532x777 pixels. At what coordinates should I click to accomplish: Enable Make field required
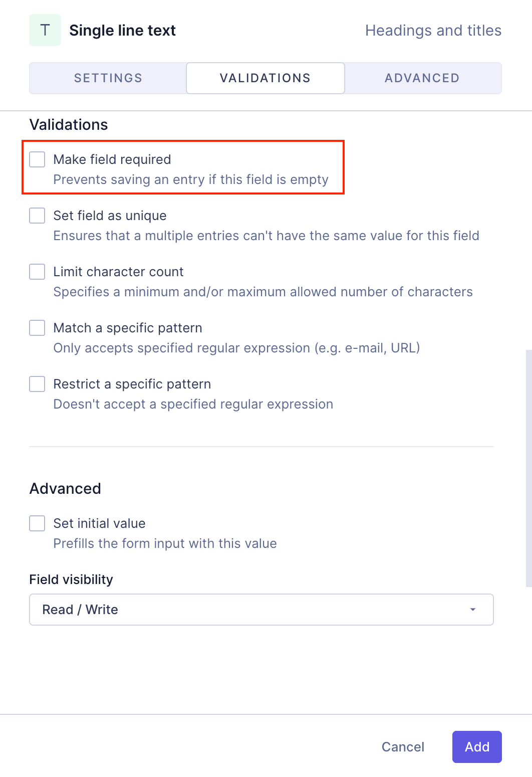[x=37, y=159]
